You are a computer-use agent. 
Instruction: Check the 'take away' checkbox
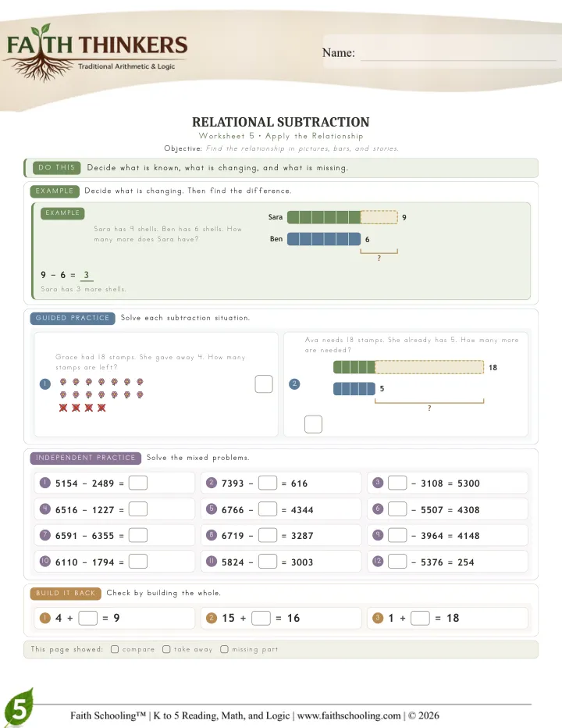[166, 649]
